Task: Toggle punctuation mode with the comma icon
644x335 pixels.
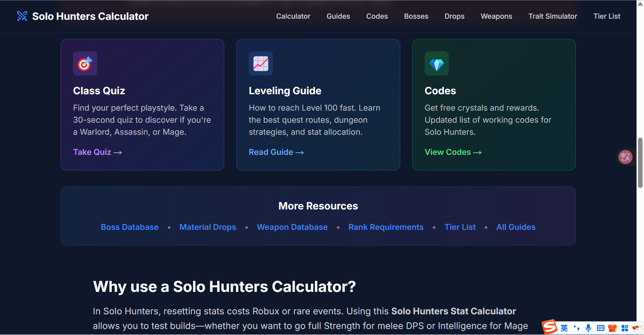Action: click(576, 328)
